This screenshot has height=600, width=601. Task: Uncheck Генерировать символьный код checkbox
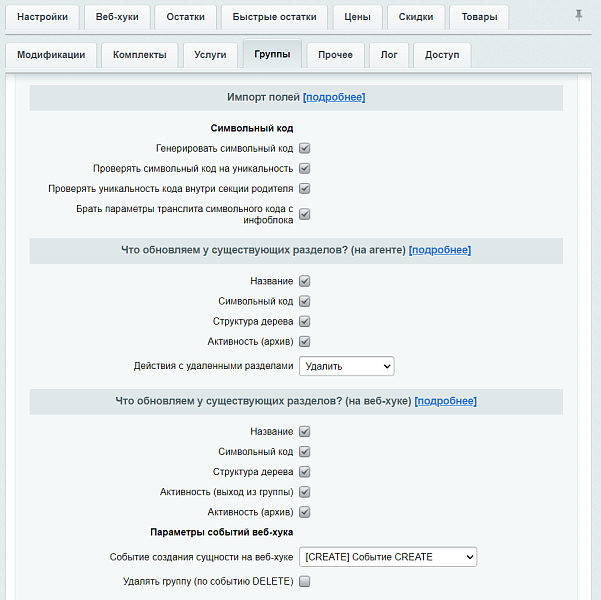pos(305,148)
